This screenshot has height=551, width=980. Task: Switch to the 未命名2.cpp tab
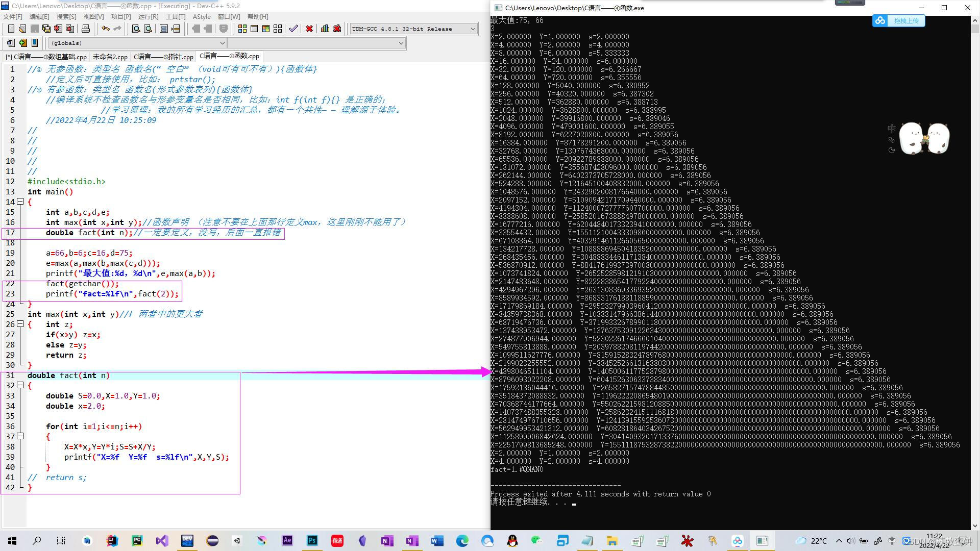point(110,57)
